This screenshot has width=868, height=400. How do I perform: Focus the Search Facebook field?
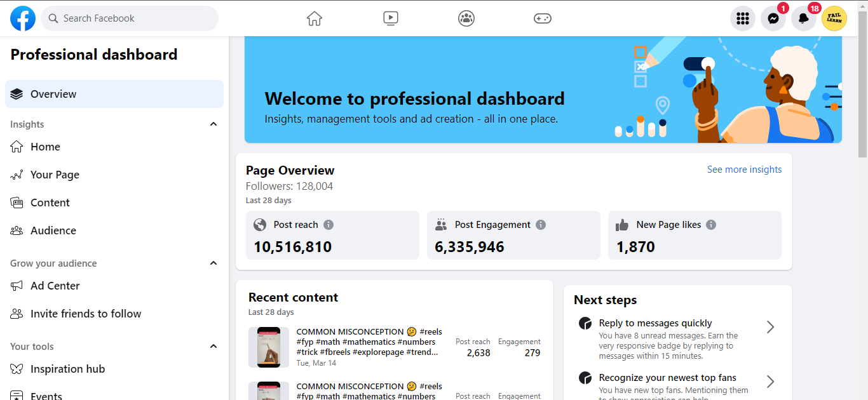130,18
